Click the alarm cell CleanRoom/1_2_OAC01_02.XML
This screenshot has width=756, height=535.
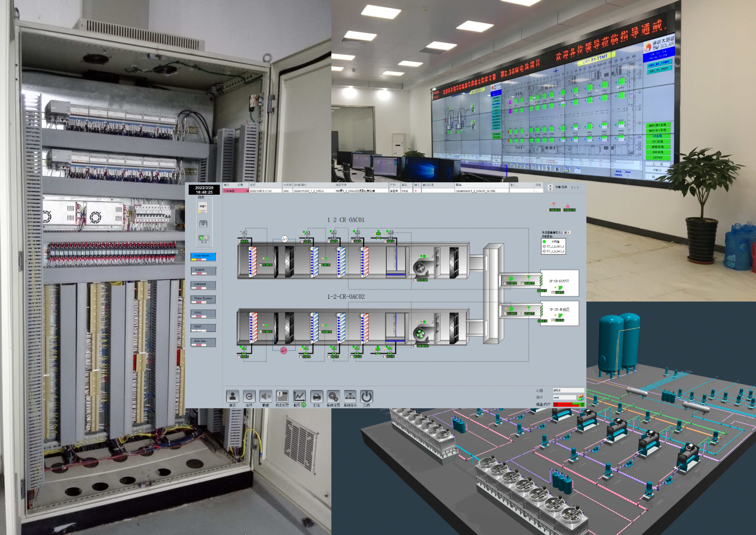[x=482, y=191]
